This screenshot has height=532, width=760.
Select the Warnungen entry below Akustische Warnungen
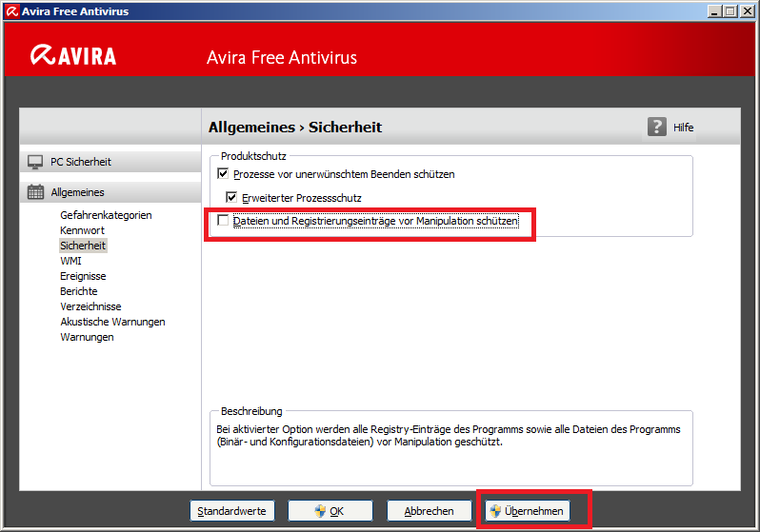87,337
